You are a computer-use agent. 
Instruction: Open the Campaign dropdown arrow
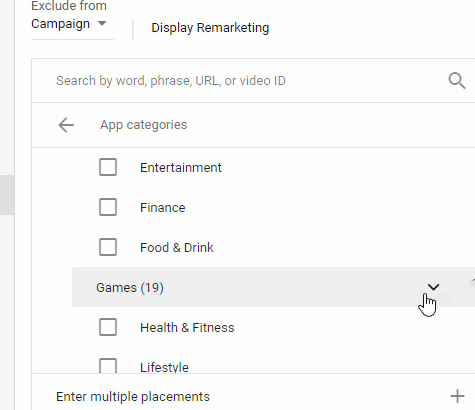point(102,23)
